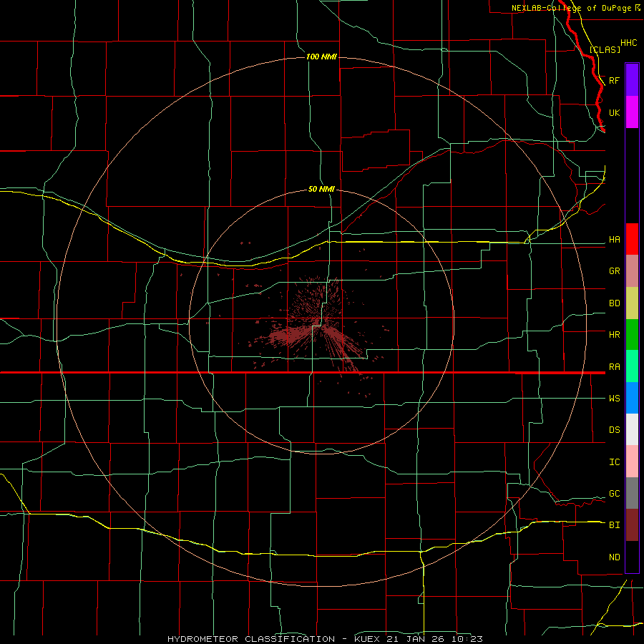
Task: Click the 50 NMI range ring label
Action: pos(321,189)
